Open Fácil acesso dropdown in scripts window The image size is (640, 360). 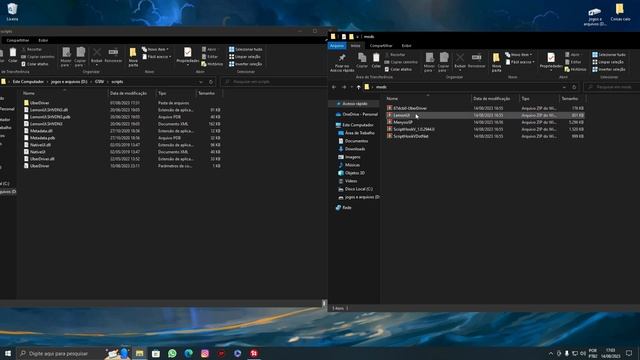tap(156, 56)
